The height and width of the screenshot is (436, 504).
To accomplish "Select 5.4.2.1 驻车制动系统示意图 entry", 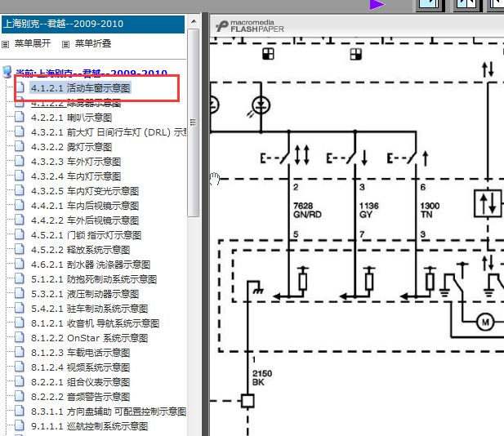I will point(89,309).
